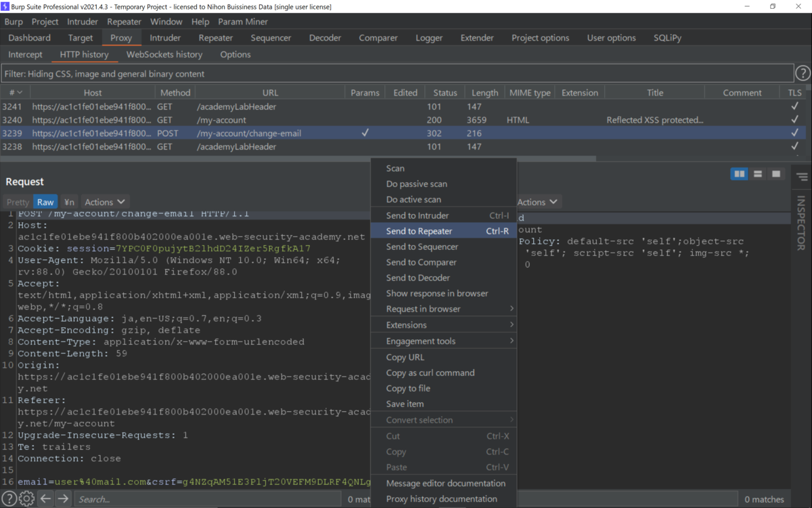Open the WebSockets history sub-tab
Screen dimensions: 812x508
[x=164, y=54]
